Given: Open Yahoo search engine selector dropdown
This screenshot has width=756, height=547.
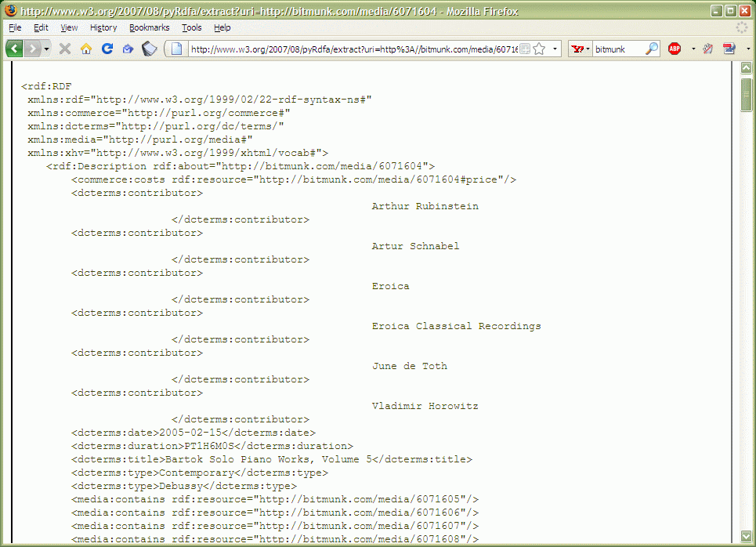Looking at the screenshot, I should [x=580, y=49].
